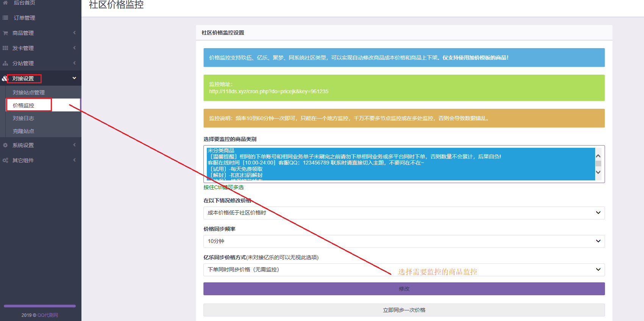Click the gear icon beside 系统设置

(5, 145)
